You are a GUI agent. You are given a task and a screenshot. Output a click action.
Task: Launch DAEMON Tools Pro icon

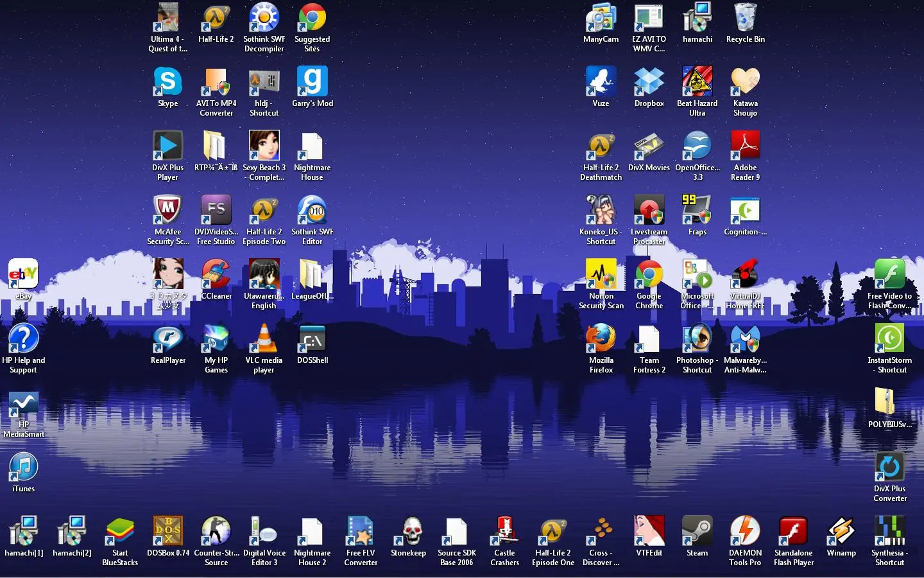point(746,531)
